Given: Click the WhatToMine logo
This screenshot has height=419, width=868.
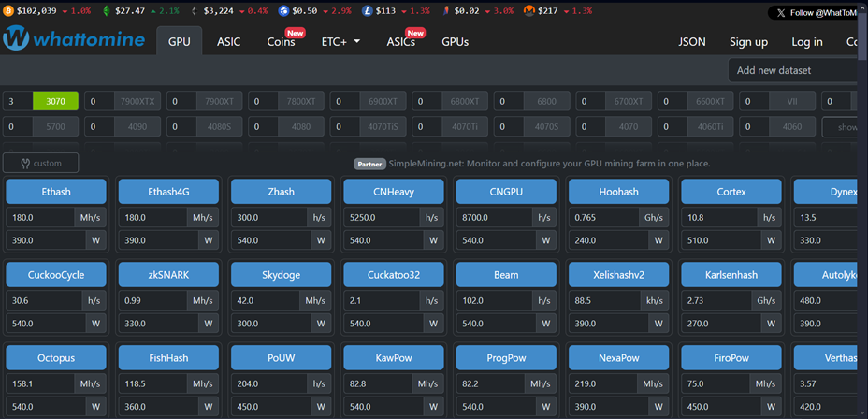Looking at the screenshot, I should [74, 40].
